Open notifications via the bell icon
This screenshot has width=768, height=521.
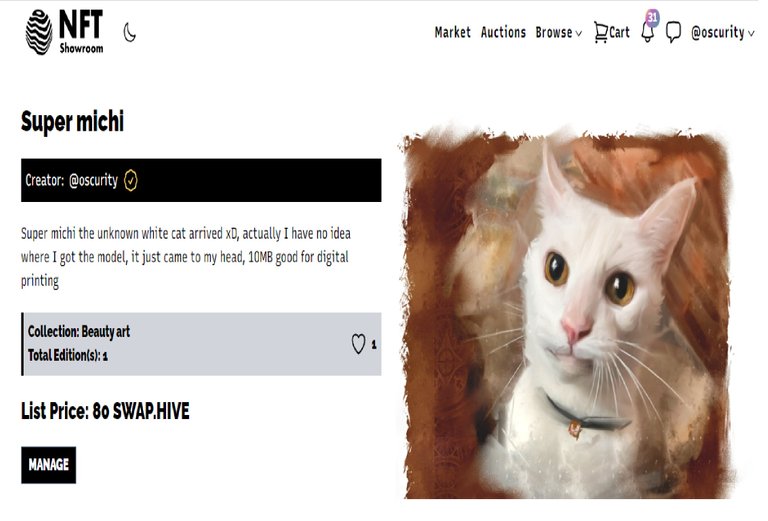(x=648, y=33)
